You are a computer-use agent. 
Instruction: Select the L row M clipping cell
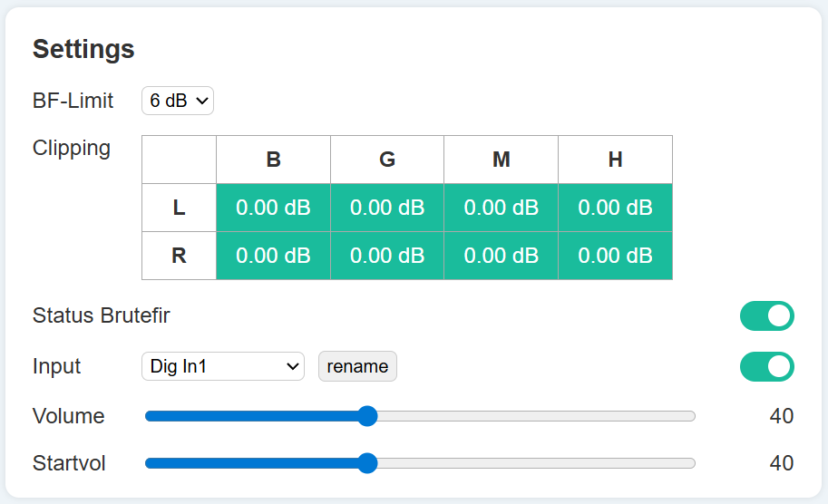tap(501, 208)
